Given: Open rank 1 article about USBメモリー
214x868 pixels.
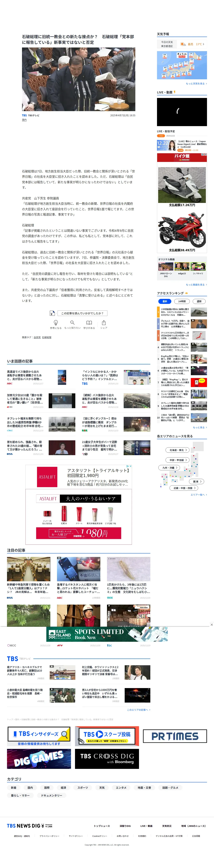Looking at the screenshot, I should tap(182, 312).
